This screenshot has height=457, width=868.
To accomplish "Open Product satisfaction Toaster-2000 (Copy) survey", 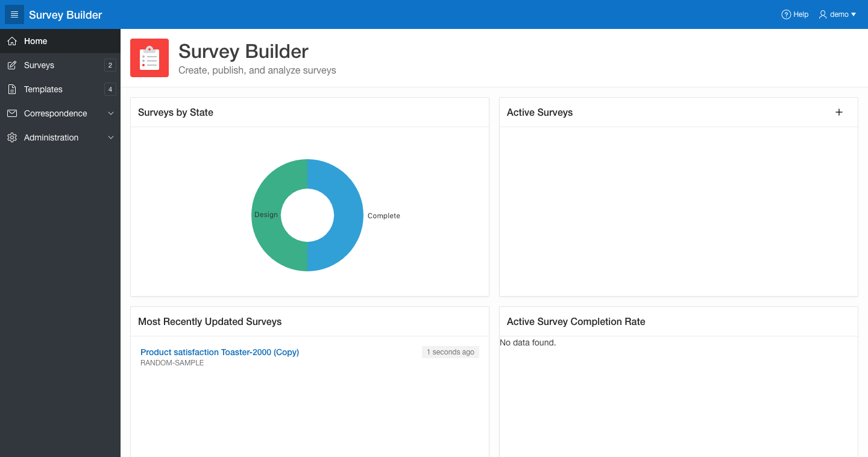I will pyautogui.click(x=219, y=352).
